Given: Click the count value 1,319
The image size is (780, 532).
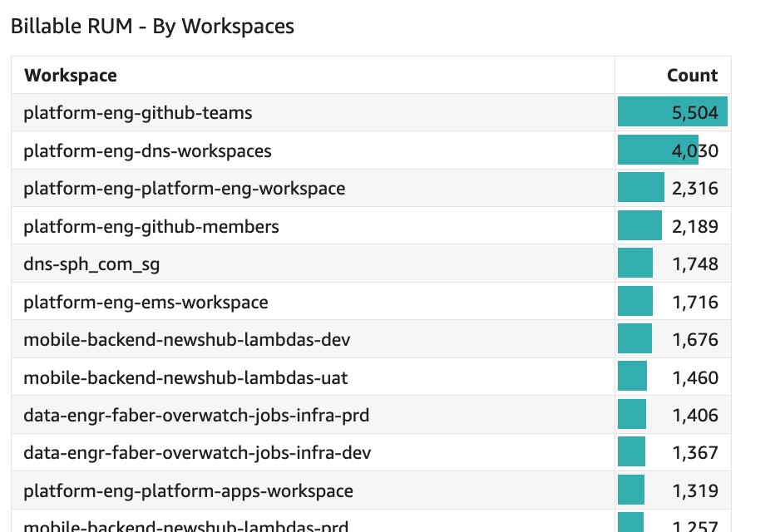Looking at the screenshot, I should (695, 491).
